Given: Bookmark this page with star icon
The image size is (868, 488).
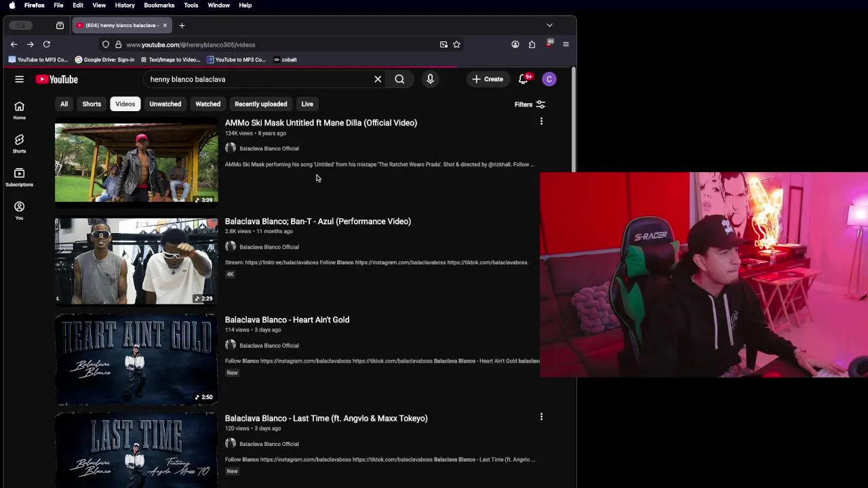Looking at the screenshot, I should [x=456, y=45].
